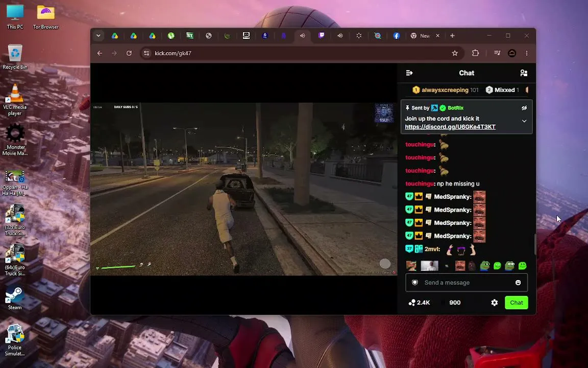588x368 pixels.
Task: Switch to the Facebook tab
Action: click(x=397, y=36)
